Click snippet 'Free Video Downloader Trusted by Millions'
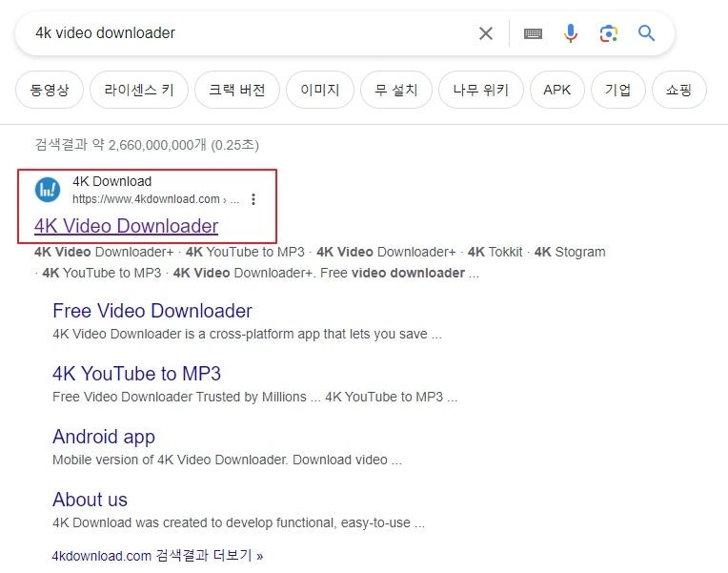 pyautogui.click(x=179, y=397)
